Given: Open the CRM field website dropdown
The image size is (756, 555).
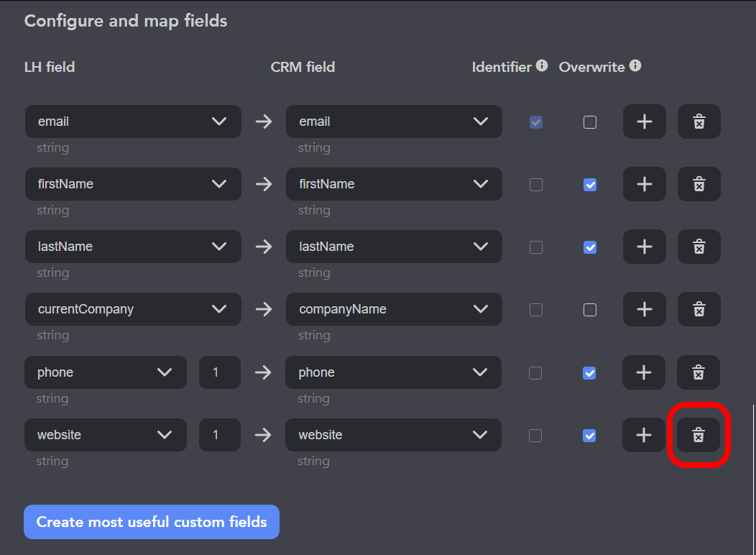Looking at the screenshot, I should 393,435.
